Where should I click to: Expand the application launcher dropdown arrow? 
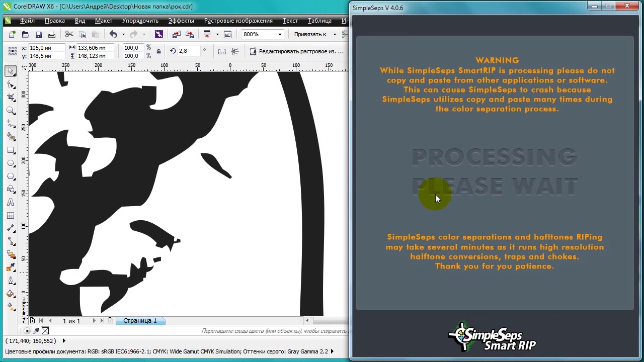pyautogui.click(x=217, y=35)
